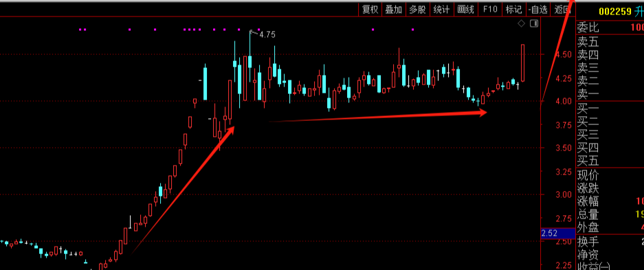644x270 pixels.
Task: Select the 买一 bid row
Action: [x=588, y=109]
